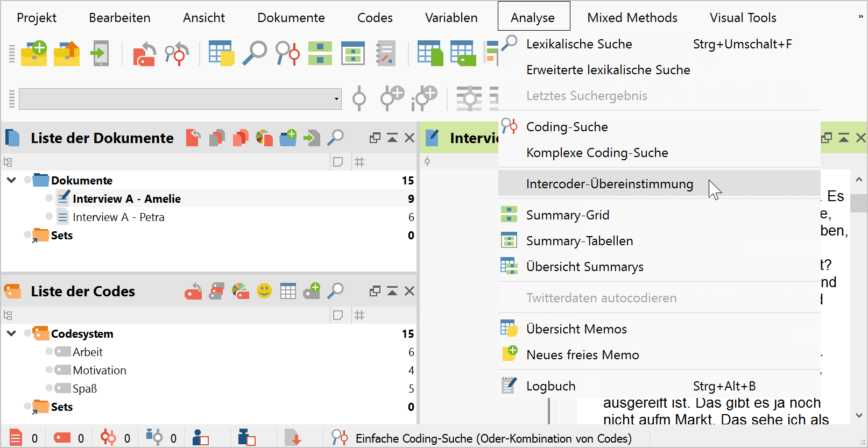Reset code activations in Liste der Codes
Viewport: 868px width, 448px height.
click(193, 291)
